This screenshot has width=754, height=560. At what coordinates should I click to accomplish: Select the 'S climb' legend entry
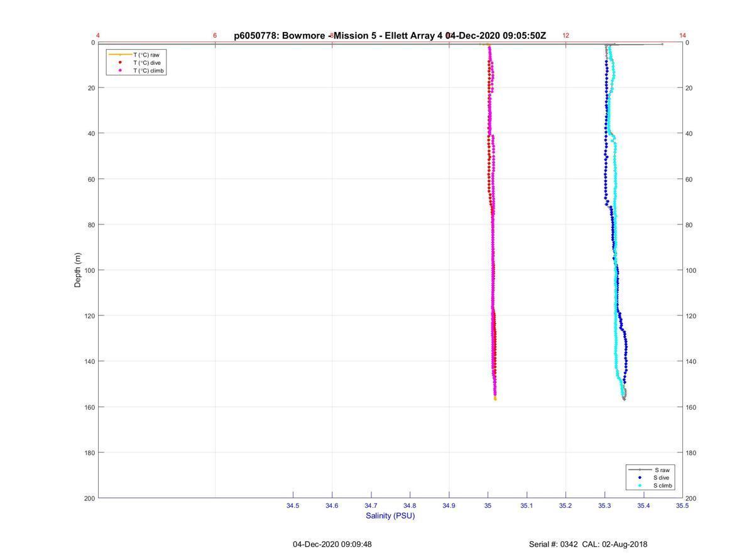click(663, 486)
